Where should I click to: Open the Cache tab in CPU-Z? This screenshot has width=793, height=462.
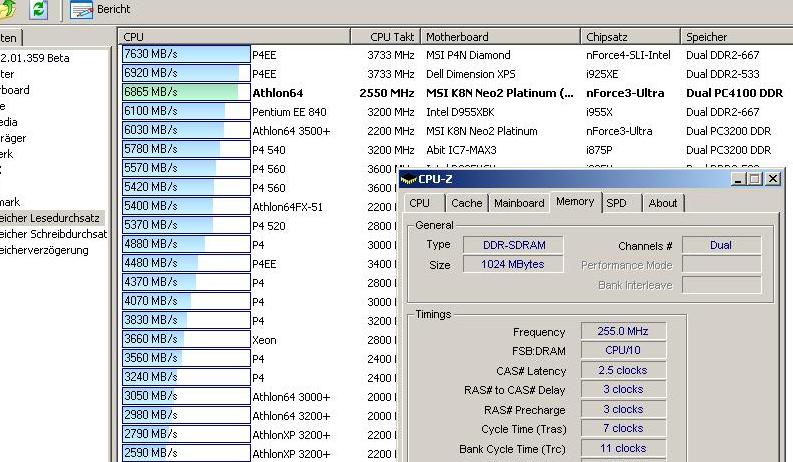(466, 203)
